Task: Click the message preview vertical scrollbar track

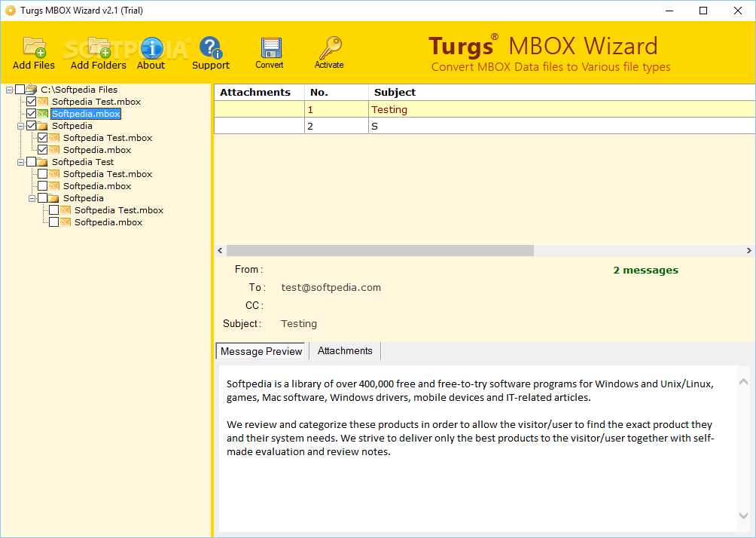Action: click(743, 449)
